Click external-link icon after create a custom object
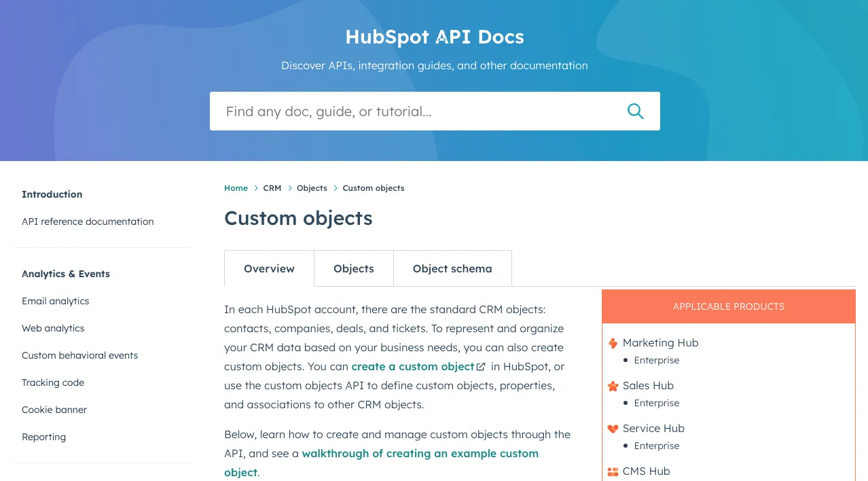This screenshot has height=481, width=868. [x=481, y=367]
